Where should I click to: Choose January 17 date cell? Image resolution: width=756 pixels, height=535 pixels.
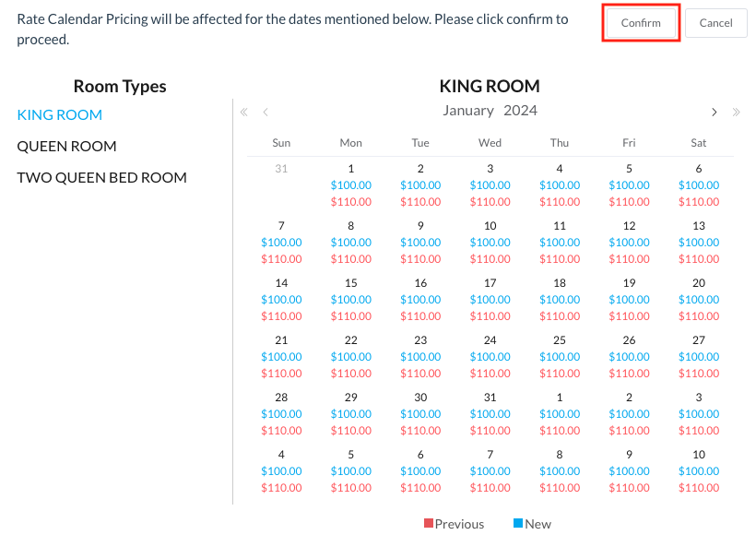click(x=490, y=283)
